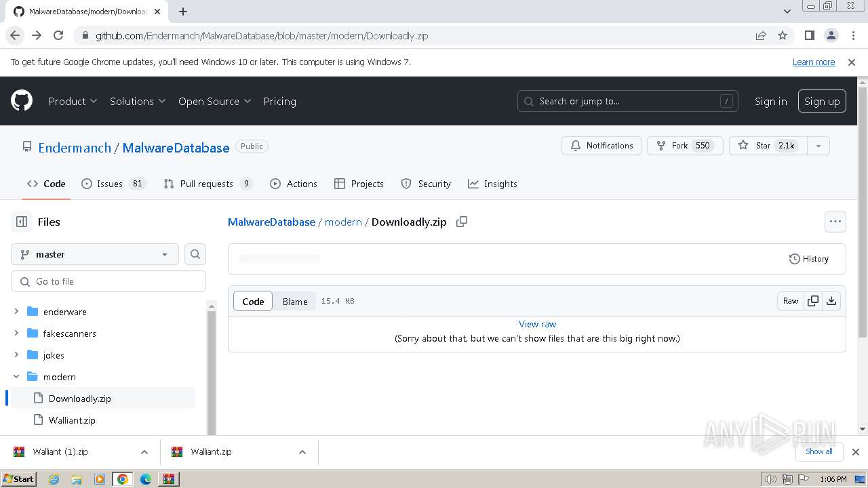The height and width of the screenshot is (488, 868).
Task: Copy file path with the copy icon
Action: (x=462, y=222)
